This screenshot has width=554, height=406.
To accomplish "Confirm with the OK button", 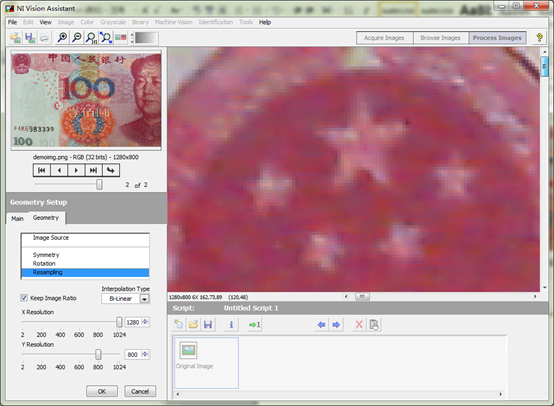I will pyautogui.click(x=102, y=391).
